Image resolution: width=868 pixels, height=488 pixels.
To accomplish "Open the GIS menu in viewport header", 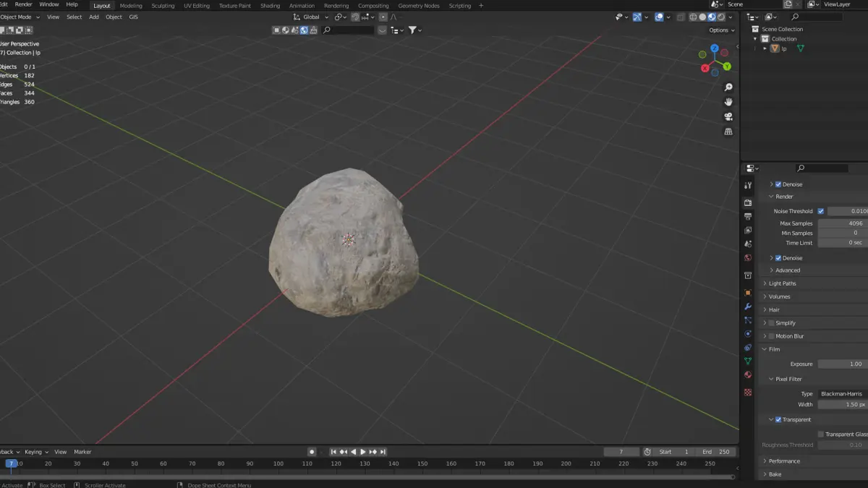I will [133, 17].
